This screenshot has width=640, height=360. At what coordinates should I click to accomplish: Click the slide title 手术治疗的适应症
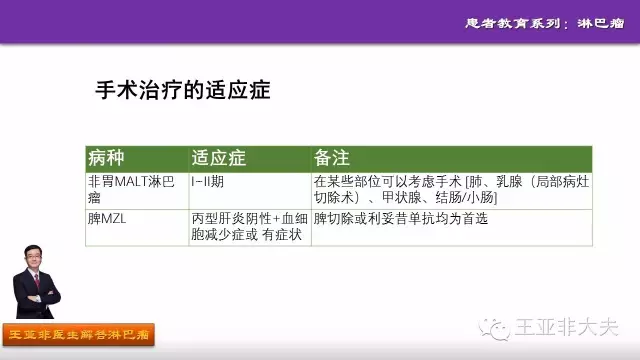[182, 90]
